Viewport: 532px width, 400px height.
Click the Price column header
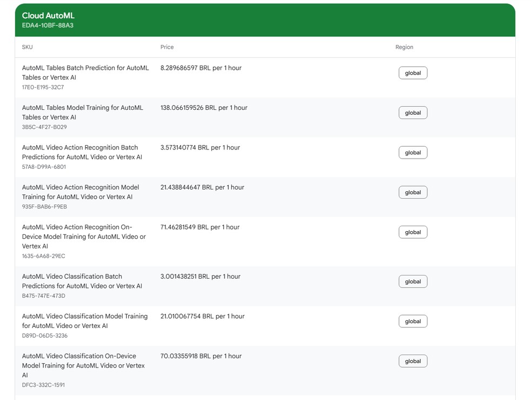(x=167, y=47)
